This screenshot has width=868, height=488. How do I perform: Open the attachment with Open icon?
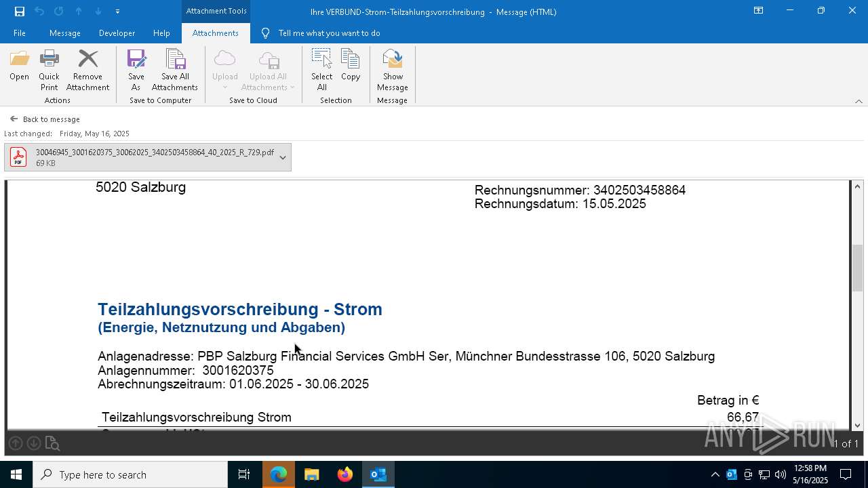coord(19,66)
